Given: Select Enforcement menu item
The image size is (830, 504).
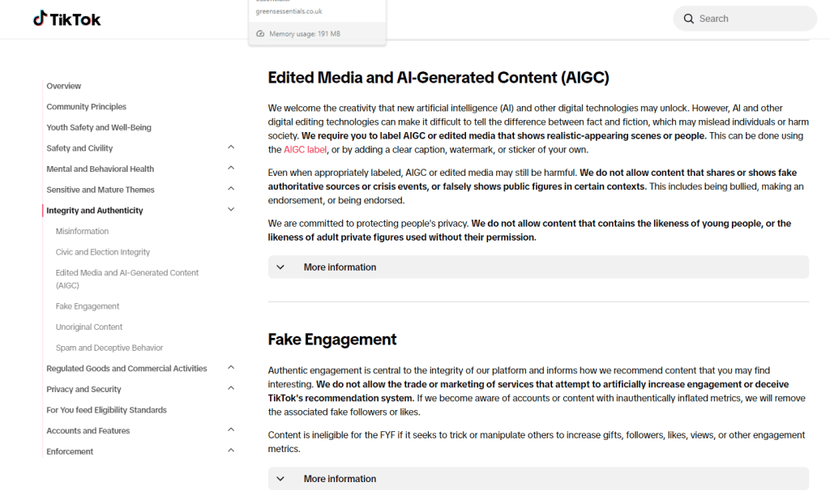Looking at the screenshot, I should [70, 451].
